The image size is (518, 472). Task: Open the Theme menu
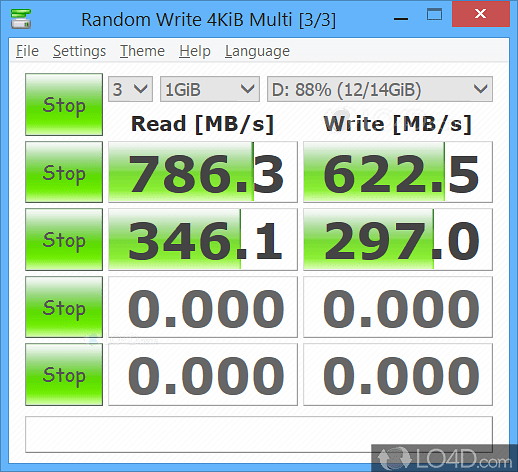pos(142,51)
